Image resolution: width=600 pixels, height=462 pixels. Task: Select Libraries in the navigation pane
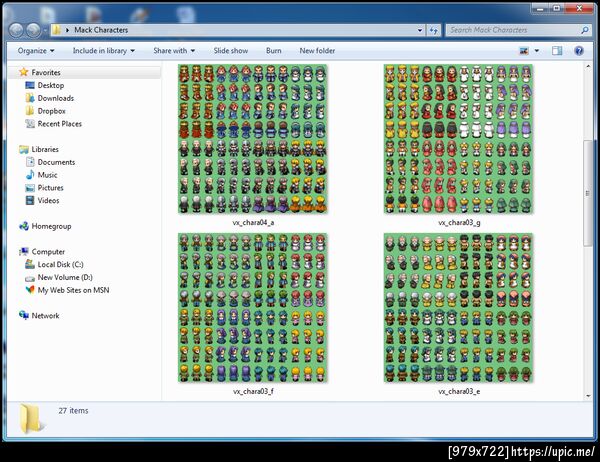click(x=45, y=149)
